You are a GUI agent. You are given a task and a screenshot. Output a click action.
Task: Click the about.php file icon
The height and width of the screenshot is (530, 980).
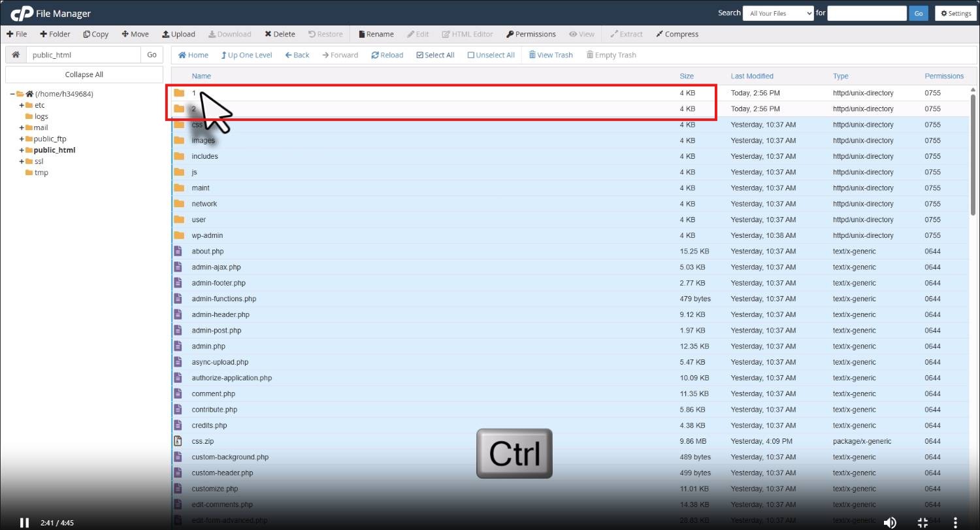(178, 251)
